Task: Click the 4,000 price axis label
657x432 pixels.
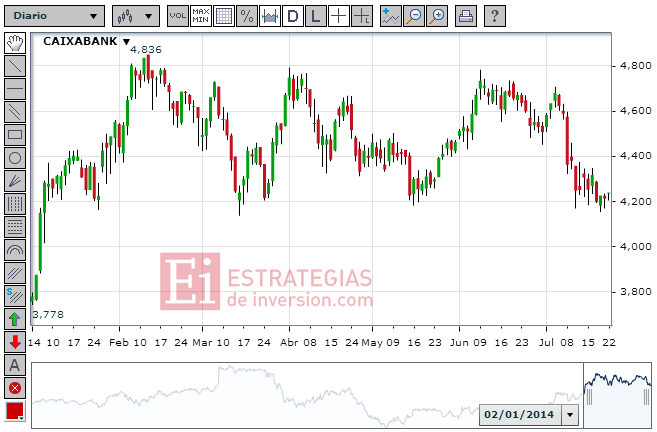Action: pyautogui.click(x=636, y=246)
